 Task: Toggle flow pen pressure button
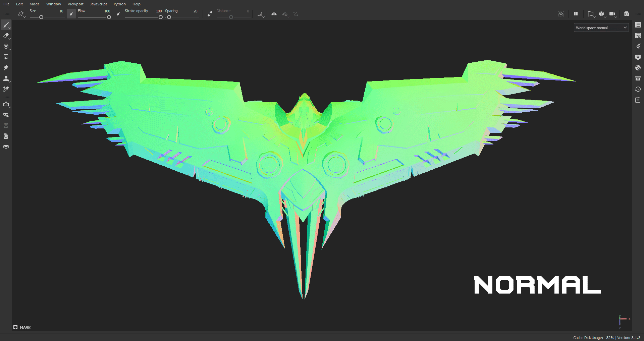pos(118,14)
